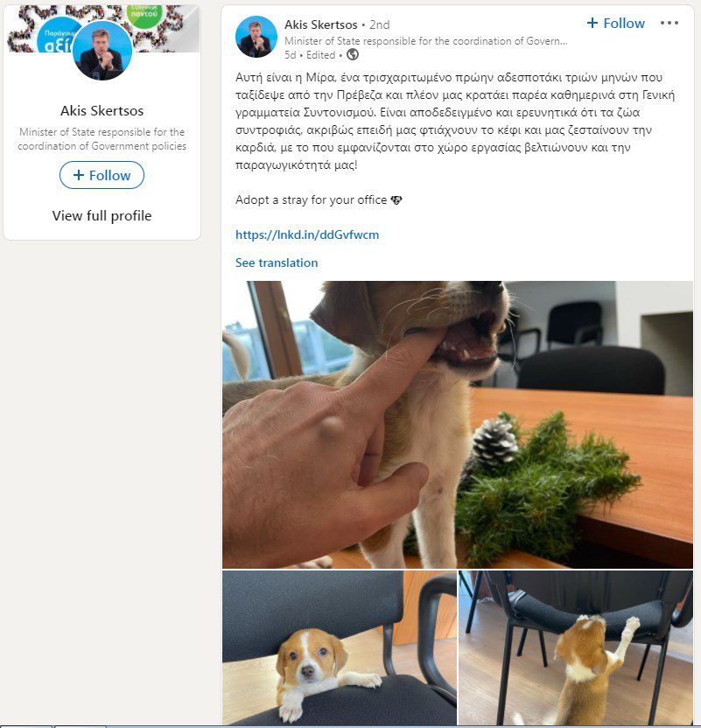Click the sidebar Minister of State description
701x728 pixels.
coord(102,139)
